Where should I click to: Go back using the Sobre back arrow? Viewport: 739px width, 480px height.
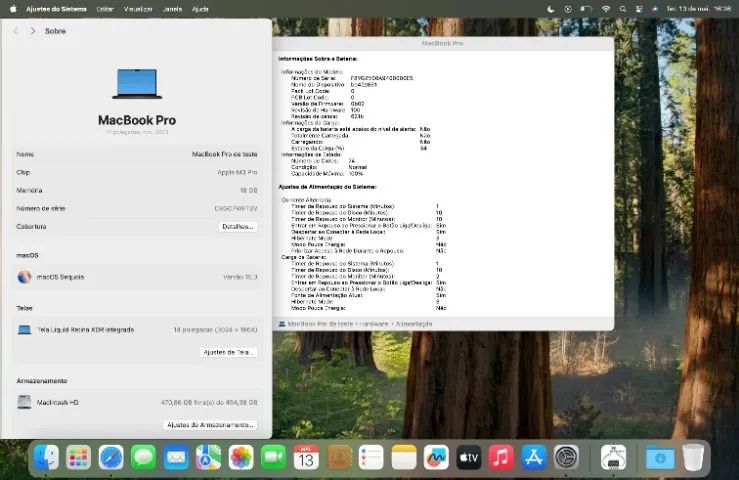(16, 31)
